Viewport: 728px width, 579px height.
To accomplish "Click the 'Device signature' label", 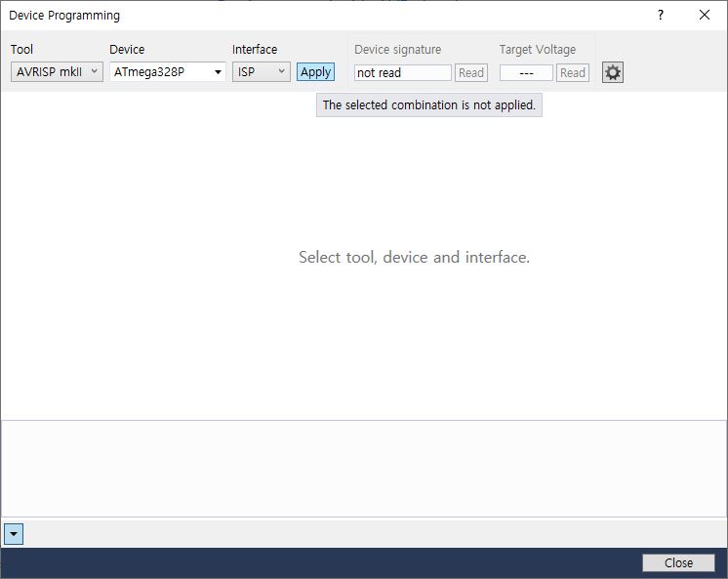I will (398, 50).
